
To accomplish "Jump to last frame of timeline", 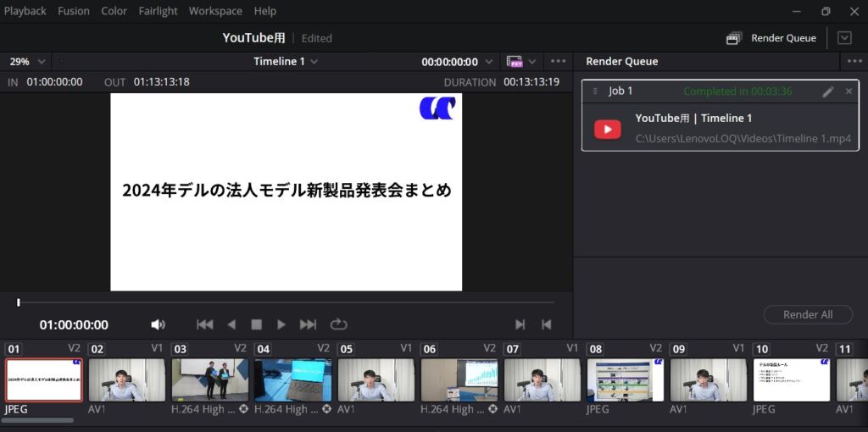I will point(308,324).
